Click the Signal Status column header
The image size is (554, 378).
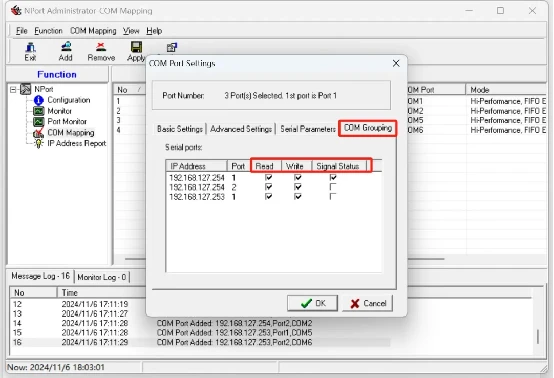pyautogui.click(x=339, y=166)
